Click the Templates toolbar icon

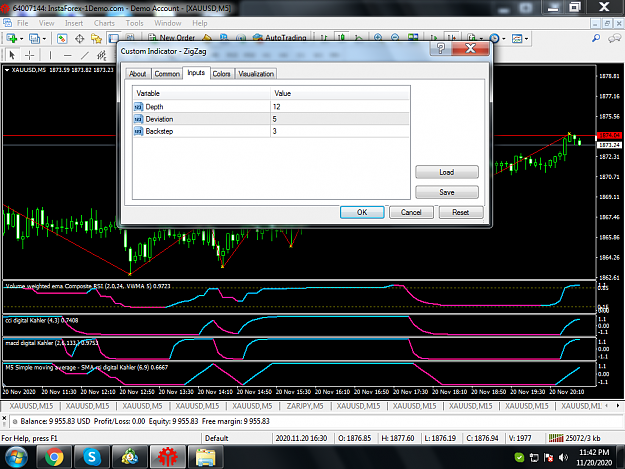click(x=517, y=39)
